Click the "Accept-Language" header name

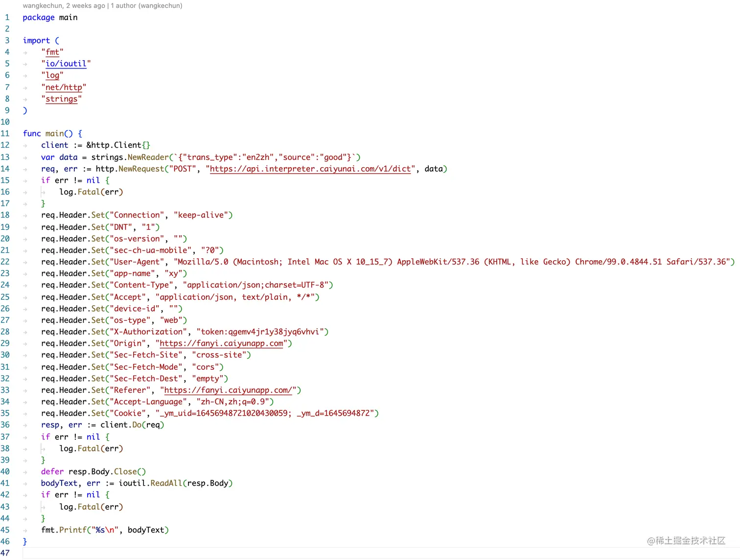(x=148, y=402)
